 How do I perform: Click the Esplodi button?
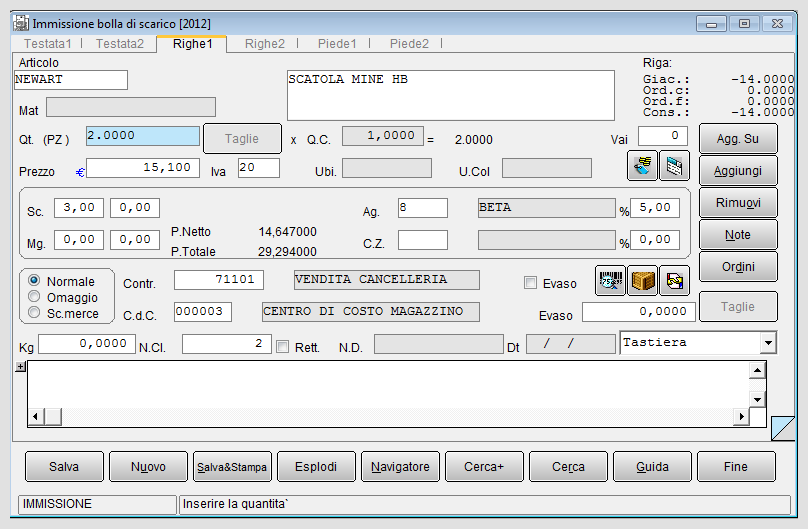316,467
